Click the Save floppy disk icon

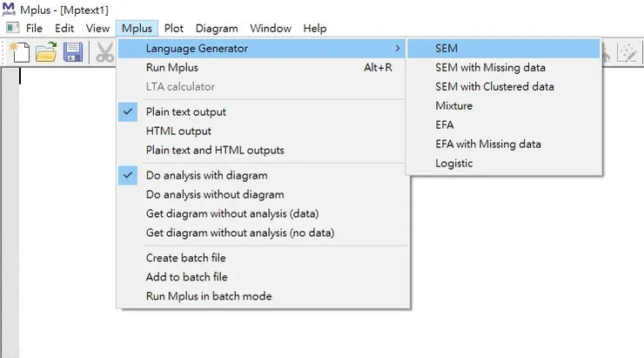[x=72, y=51]
